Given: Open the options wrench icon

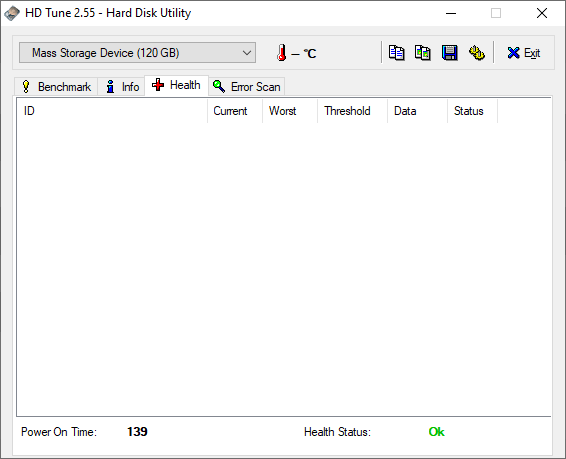Looking at the screenshot, I should [476, 53].
